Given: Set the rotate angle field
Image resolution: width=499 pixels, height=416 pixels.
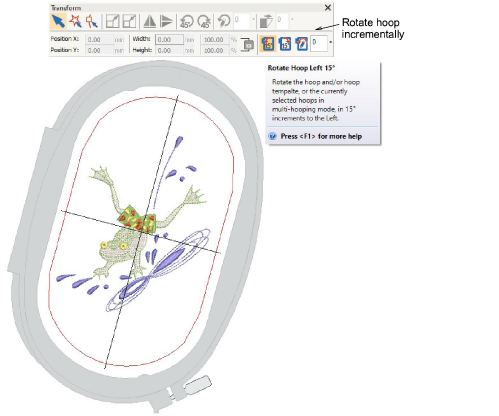Looking at the screenshot, I should [x=241, y=21].
